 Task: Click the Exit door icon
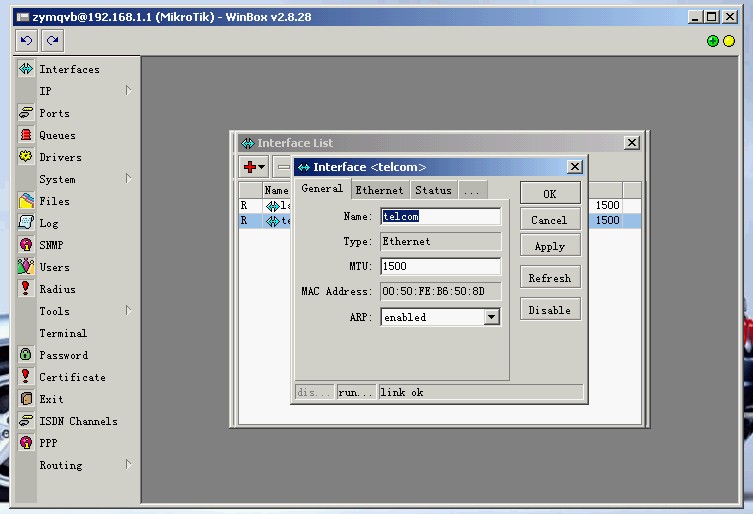pos(26,398)
